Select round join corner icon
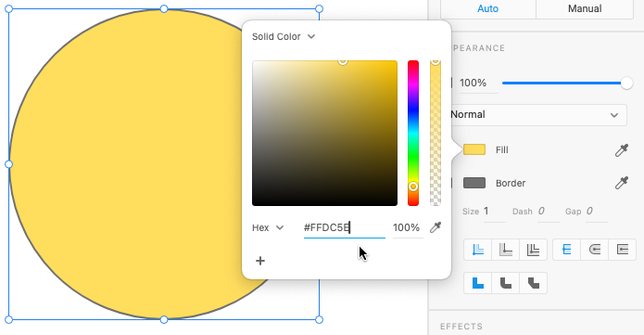Screen dimensions: 644x335 point(506,283)
